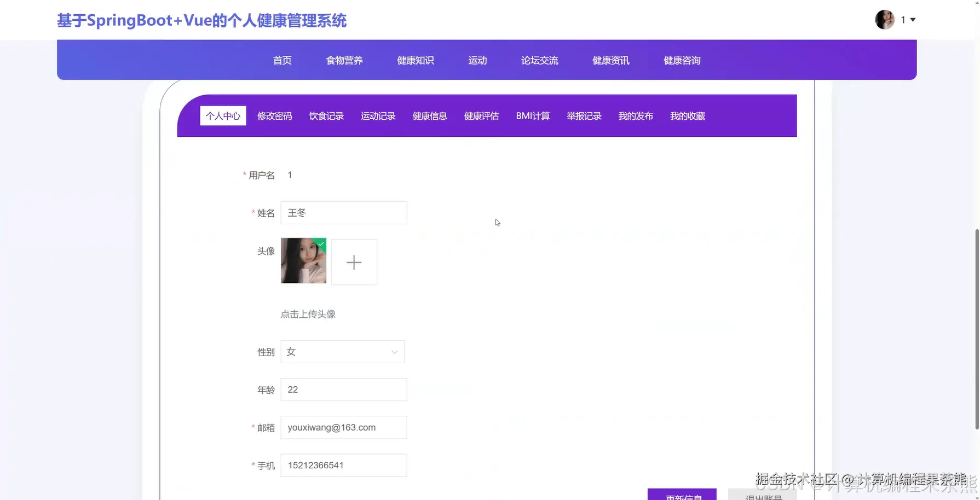Navigate to 食物营养 in the top menu

[x=344, y=60]
